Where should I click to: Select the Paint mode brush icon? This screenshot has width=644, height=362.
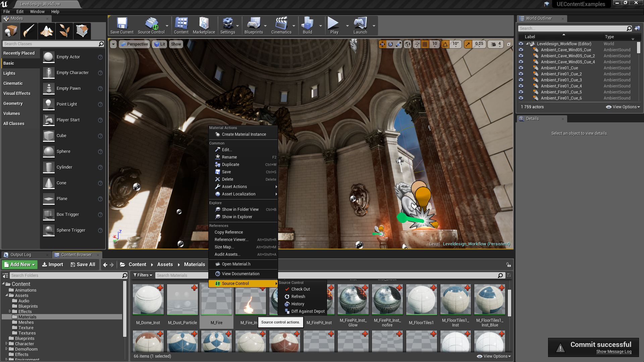[29, 31]
